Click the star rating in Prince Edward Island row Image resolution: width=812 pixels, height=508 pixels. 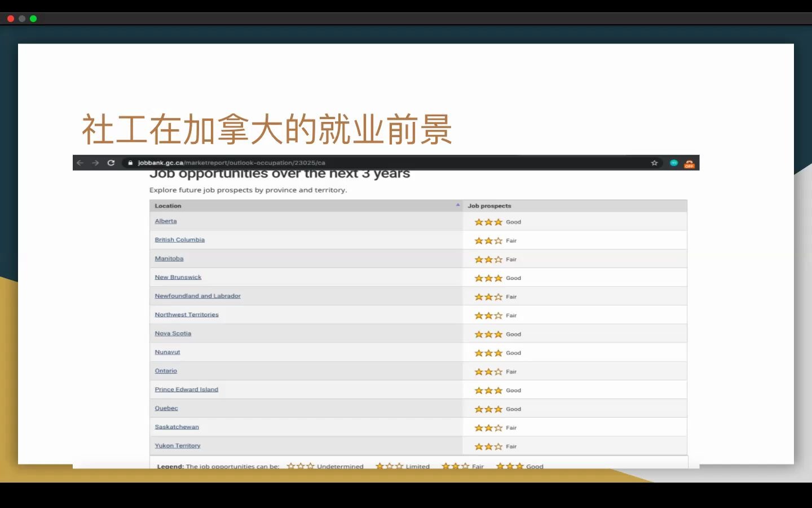488,391
